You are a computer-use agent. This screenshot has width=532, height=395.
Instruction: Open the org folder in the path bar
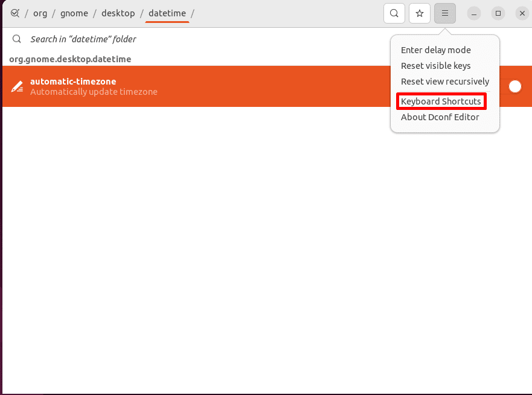[40, 13]
